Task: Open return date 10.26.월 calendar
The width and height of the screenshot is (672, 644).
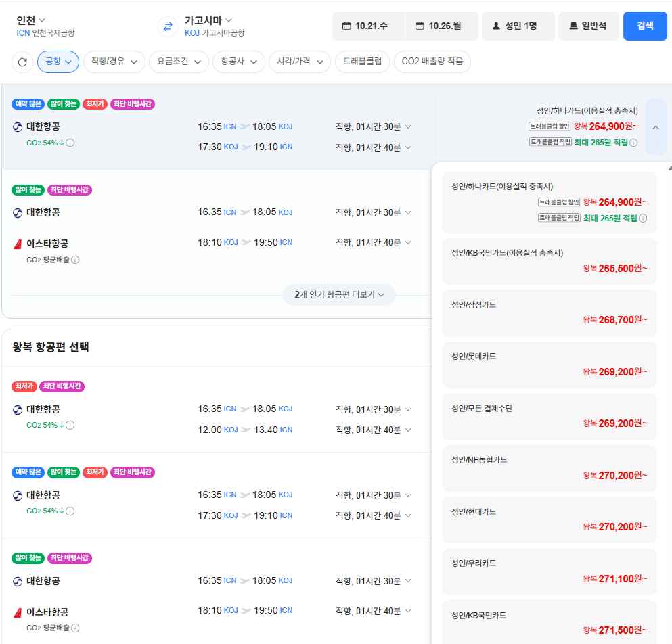Action: pyautogui.click(x=440, y=26)
